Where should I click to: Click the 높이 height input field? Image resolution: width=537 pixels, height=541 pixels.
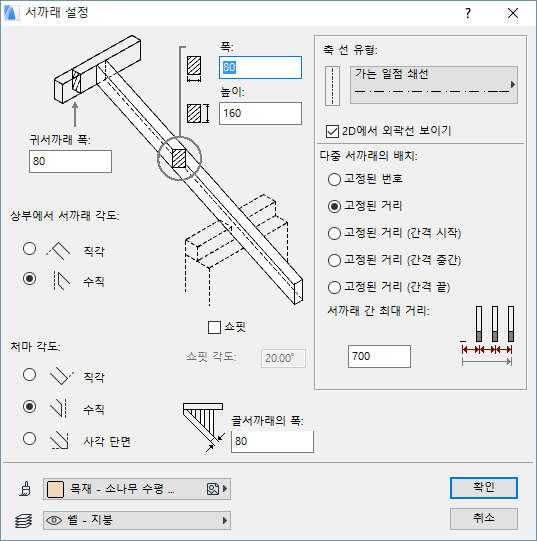(260, 113)
